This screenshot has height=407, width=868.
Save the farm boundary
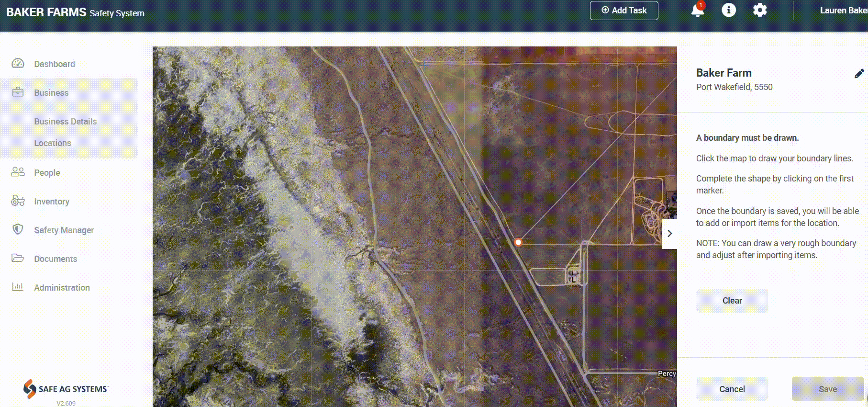(x=827, y=389)
